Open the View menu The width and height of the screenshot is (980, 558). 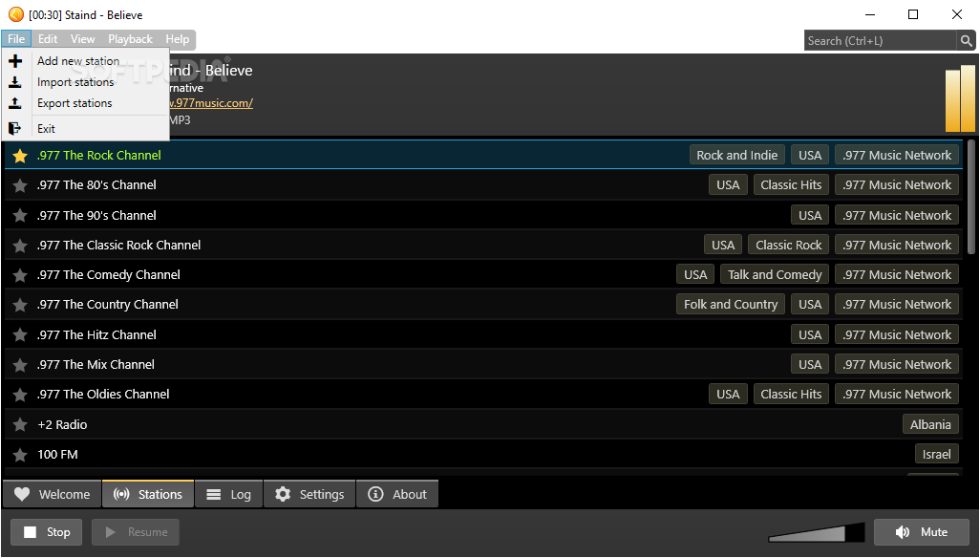[x=82, y=39]
